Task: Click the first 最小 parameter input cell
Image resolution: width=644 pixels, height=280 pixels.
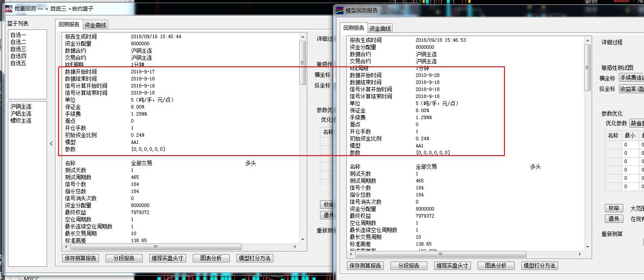Action: pos(629,145)
